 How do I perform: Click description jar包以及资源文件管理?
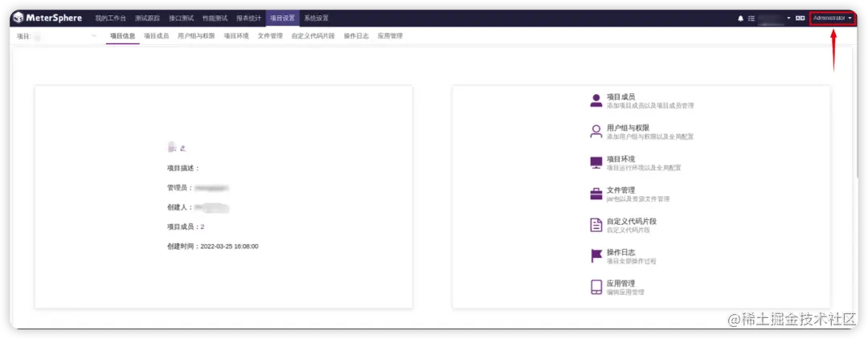pos(638,198)
